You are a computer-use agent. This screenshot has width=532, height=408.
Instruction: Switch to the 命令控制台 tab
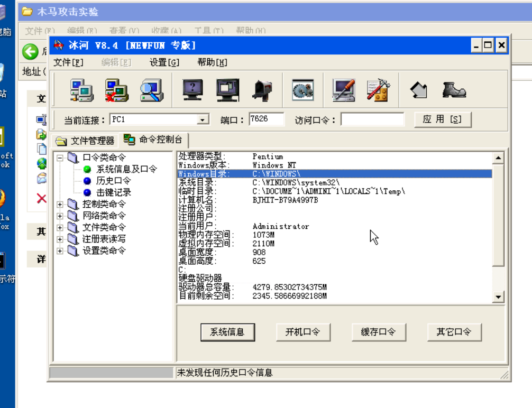tap(153, 140)
